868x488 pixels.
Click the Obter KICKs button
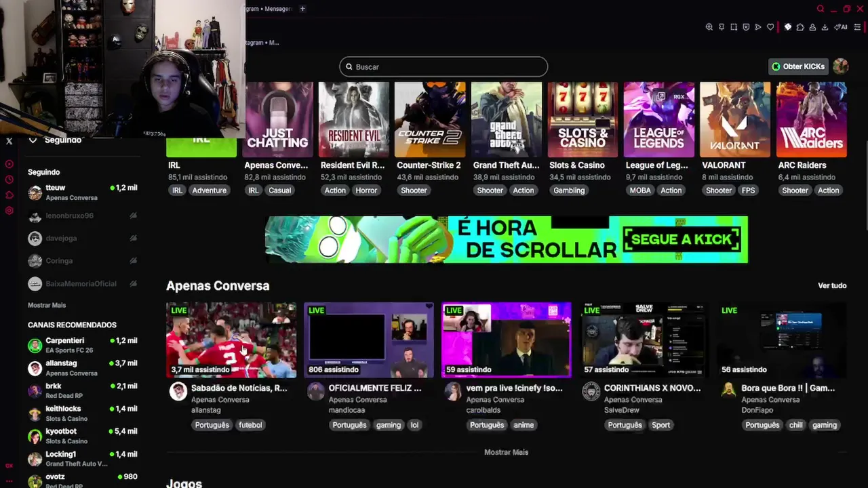tap(799, 66)
